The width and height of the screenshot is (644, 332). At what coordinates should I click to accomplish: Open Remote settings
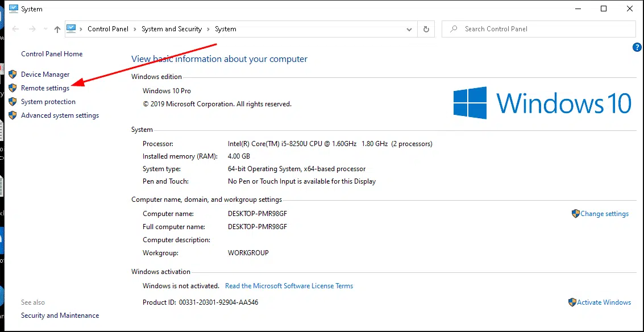click(x=45, y=88)
